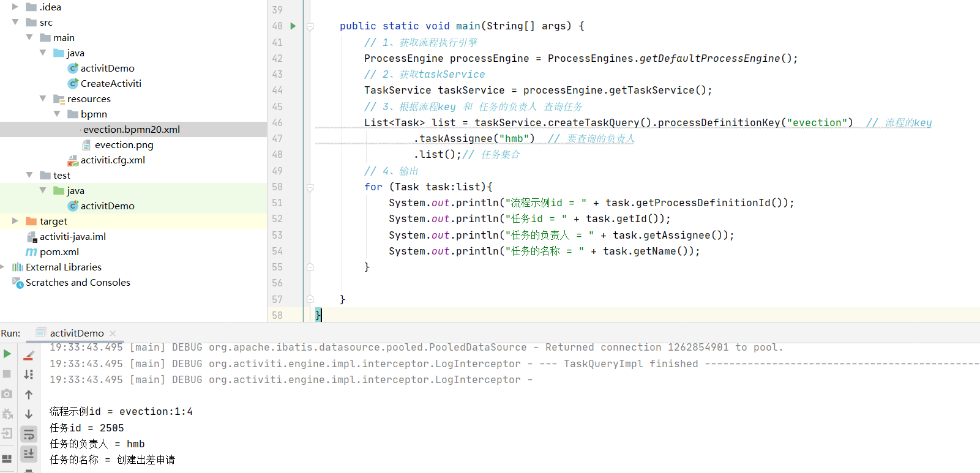The width and height of the screenshot is (980, 473).
Task: Click on getDefaultProcessEngine in line 42
Action: tap(710, 58)
